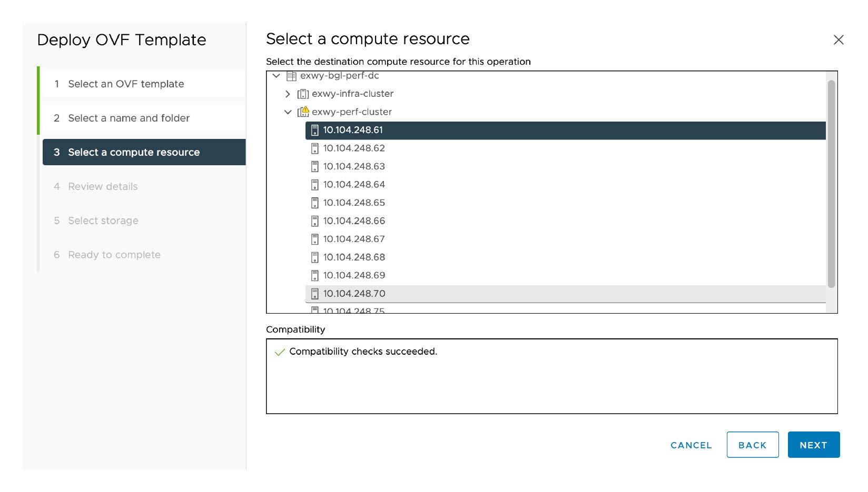Image resolution: width=868 pixels, height=492 pixels.
Task: Collapse the exwy-bgl-perf-dc datacenter node
Action: 276,76
